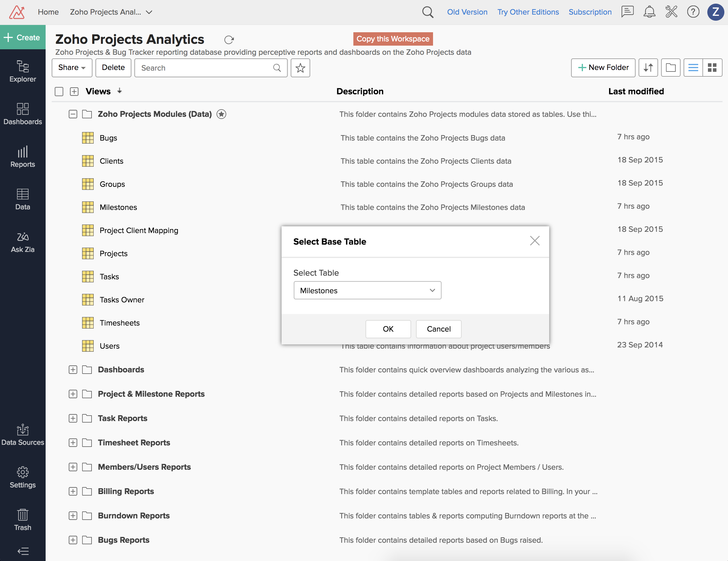Go to the Home tab
Screen dimensions: 728x561
coord(48,12)
